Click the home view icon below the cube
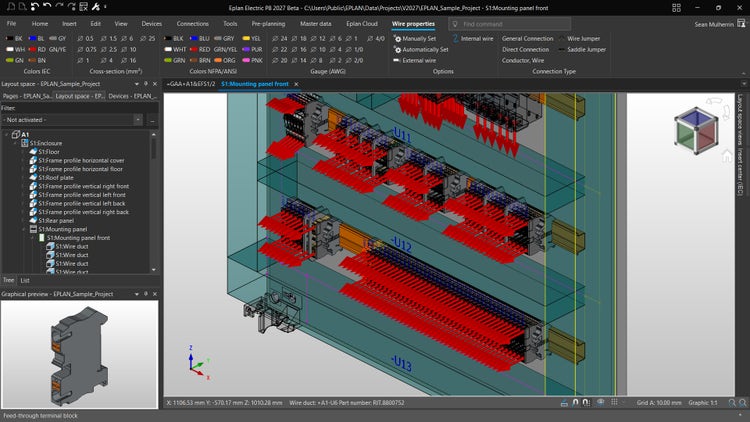The height and width of the screenshot is (422, 750). tap(727, 155)
